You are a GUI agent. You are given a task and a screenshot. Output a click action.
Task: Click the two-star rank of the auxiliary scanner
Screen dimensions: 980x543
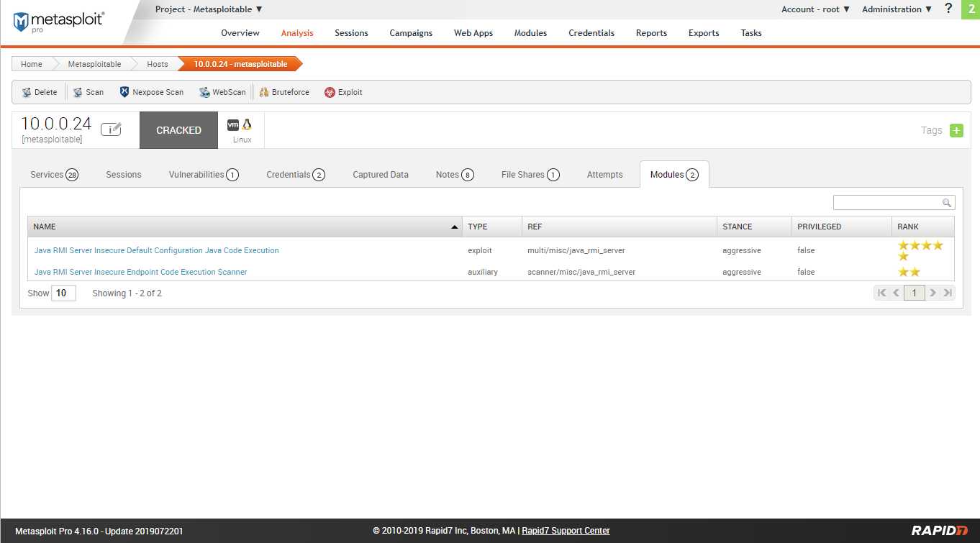909,272
